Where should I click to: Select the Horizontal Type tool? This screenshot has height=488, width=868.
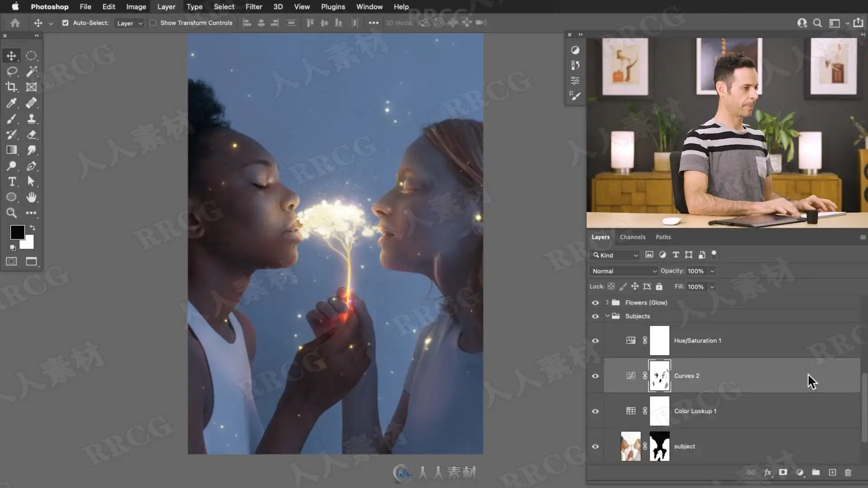click(12, 182)
